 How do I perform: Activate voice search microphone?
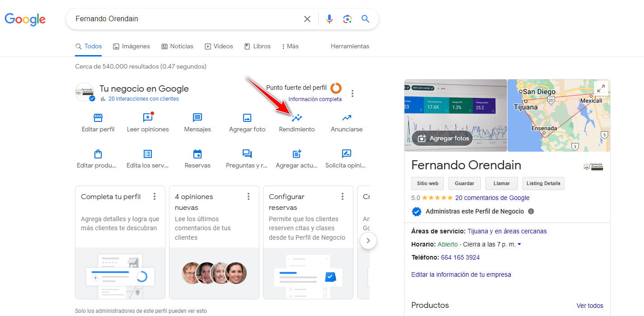329,19
